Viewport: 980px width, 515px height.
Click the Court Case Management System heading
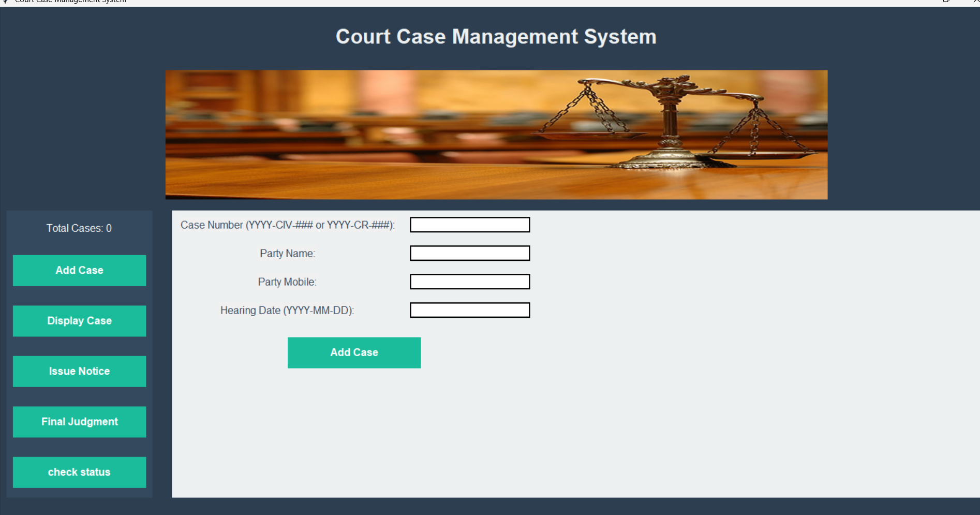tap(496, 36)
